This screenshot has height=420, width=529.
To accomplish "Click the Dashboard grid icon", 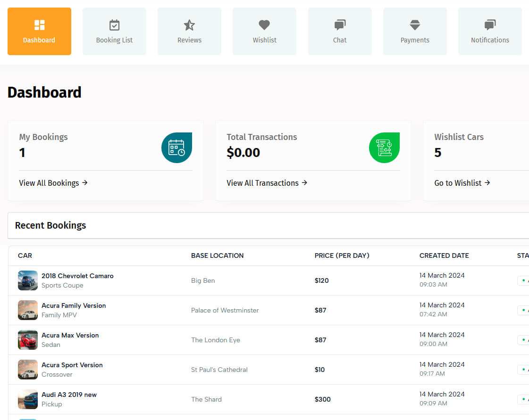I will 40,25.
